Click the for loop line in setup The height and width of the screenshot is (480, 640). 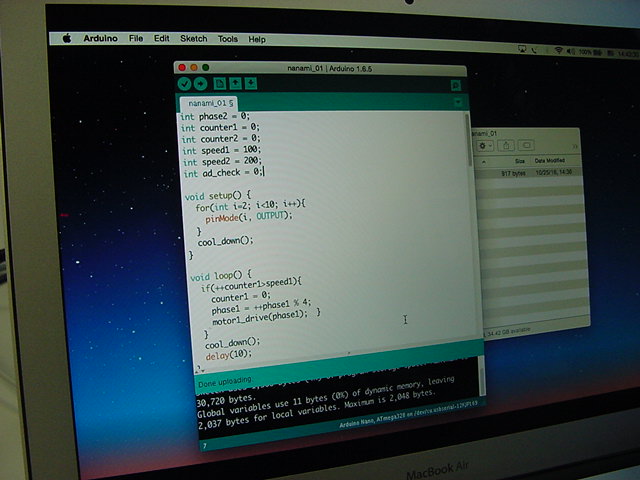(x=250, y=206)
